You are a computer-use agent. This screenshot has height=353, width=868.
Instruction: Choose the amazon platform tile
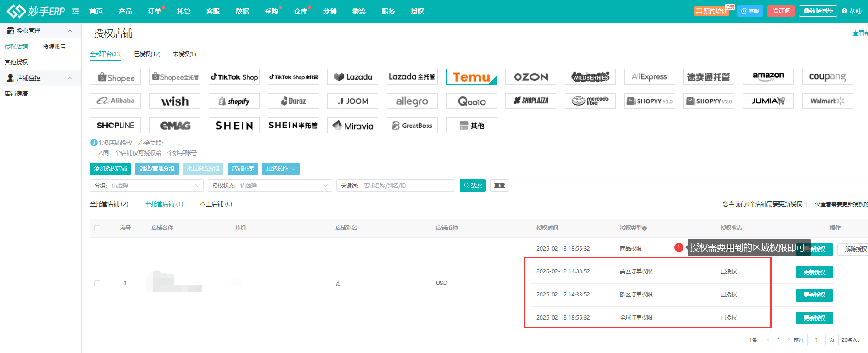(768, 77)
